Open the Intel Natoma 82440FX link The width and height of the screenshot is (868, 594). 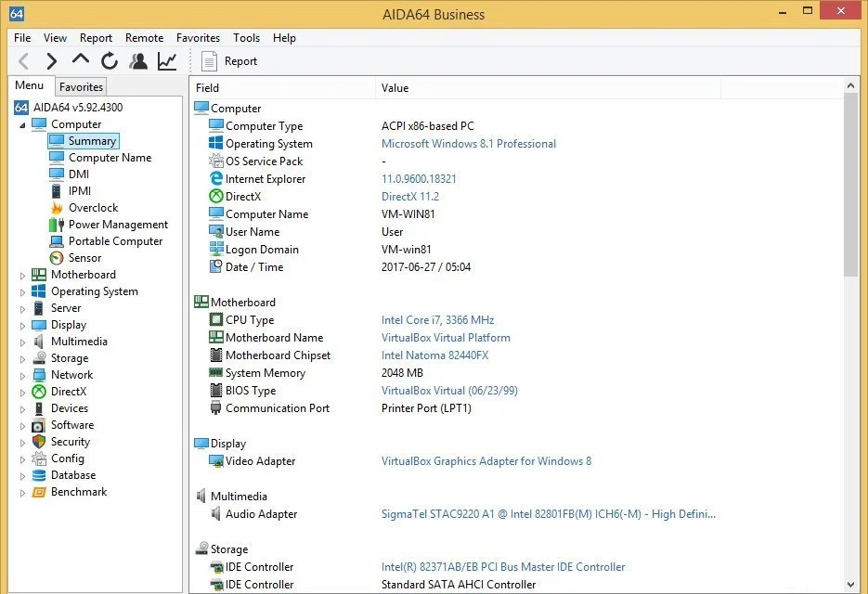[x=434, y=355]
